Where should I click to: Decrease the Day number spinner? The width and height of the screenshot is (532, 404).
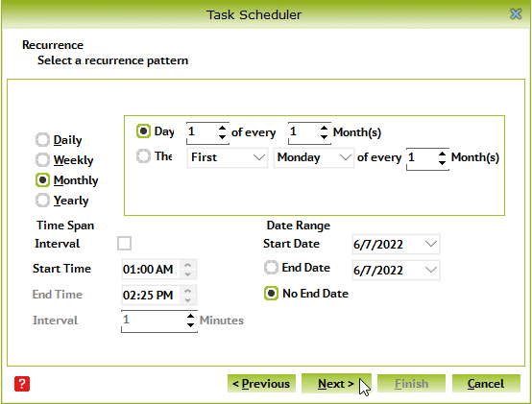tap(222, 136)
